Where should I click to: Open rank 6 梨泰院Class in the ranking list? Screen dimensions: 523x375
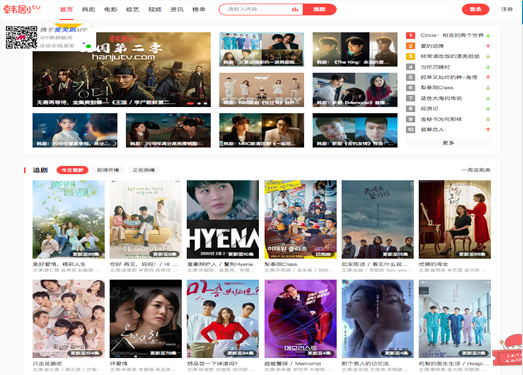point(437,88)
